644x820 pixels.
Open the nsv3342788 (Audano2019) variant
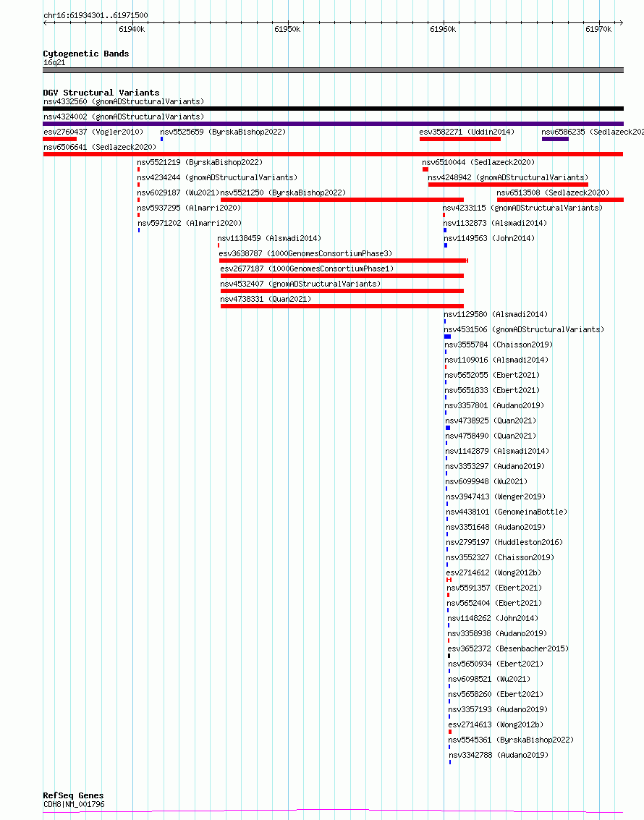click(499, 753)
